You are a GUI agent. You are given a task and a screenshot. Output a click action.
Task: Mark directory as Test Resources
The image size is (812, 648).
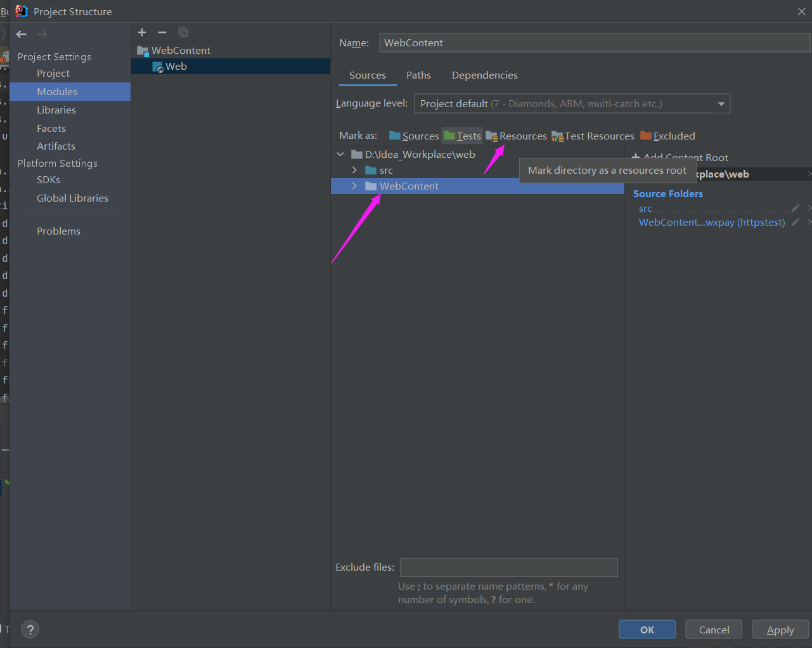pos(593,136)
